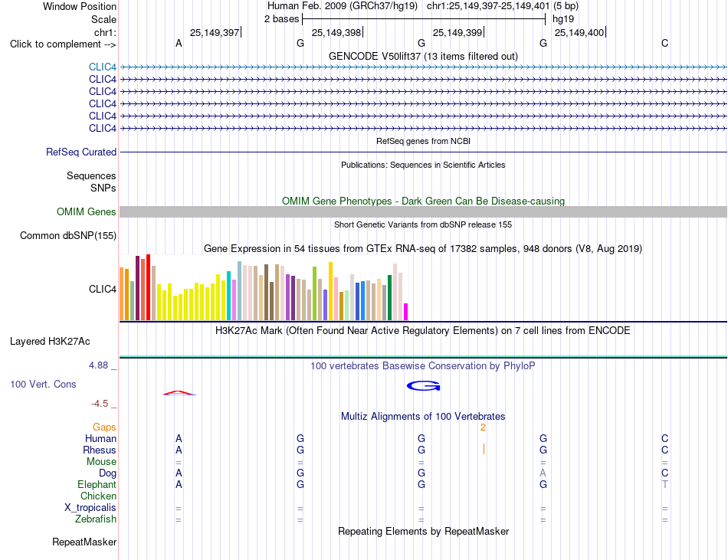
Task: Click the faded A in the Dog row
Action: tap(543, 473)
